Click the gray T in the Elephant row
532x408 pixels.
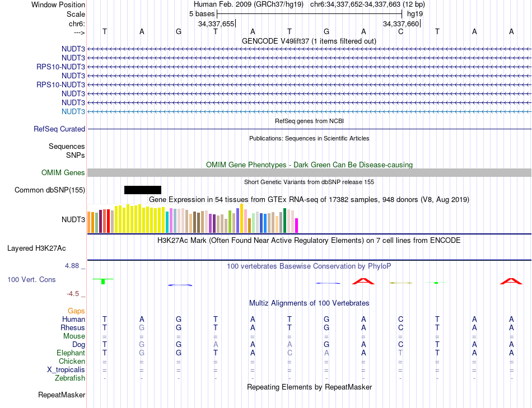coord(400,353)
